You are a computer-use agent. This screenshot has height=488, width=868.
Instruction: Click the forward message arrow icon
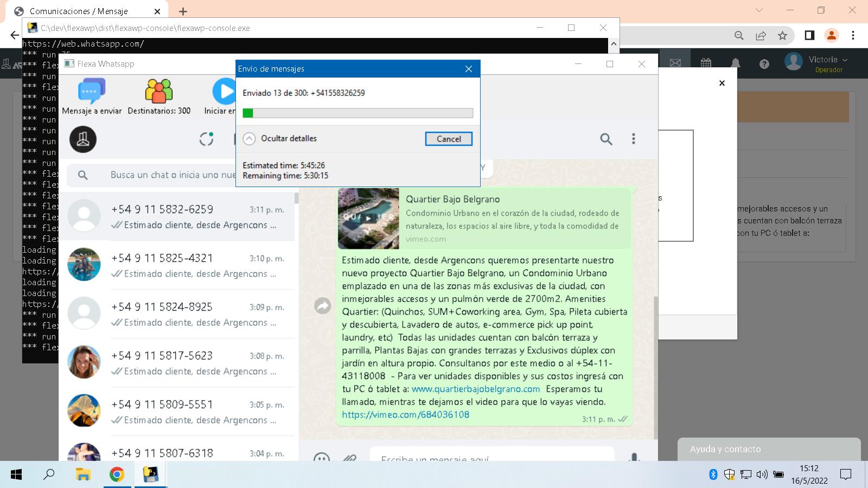pyautogui.click(x=323, y=306)
